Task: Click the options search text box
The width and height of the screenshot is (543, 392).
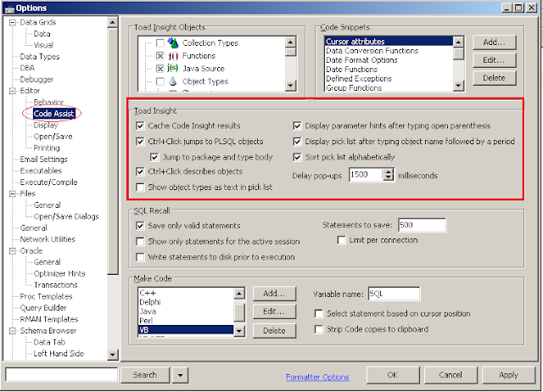Action: pos(62,375)
